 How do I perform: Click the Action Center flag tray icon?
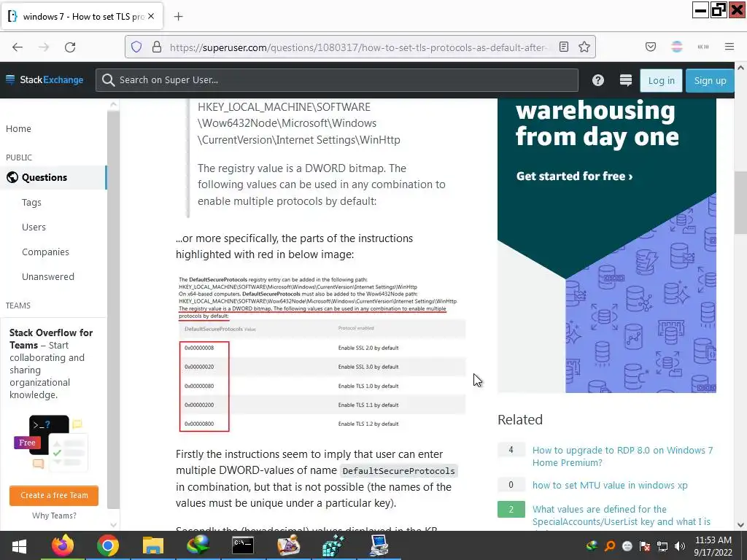[645, 546]
